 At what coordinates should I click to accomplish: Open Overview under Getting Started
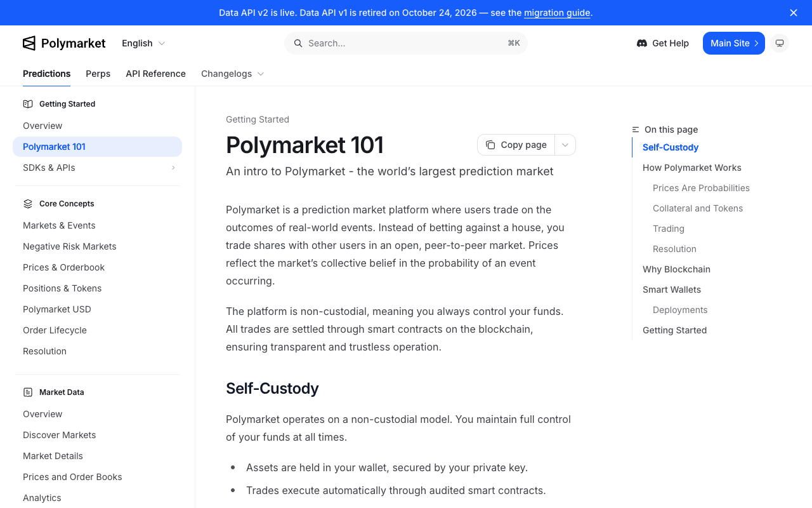[x=97, y=126]
